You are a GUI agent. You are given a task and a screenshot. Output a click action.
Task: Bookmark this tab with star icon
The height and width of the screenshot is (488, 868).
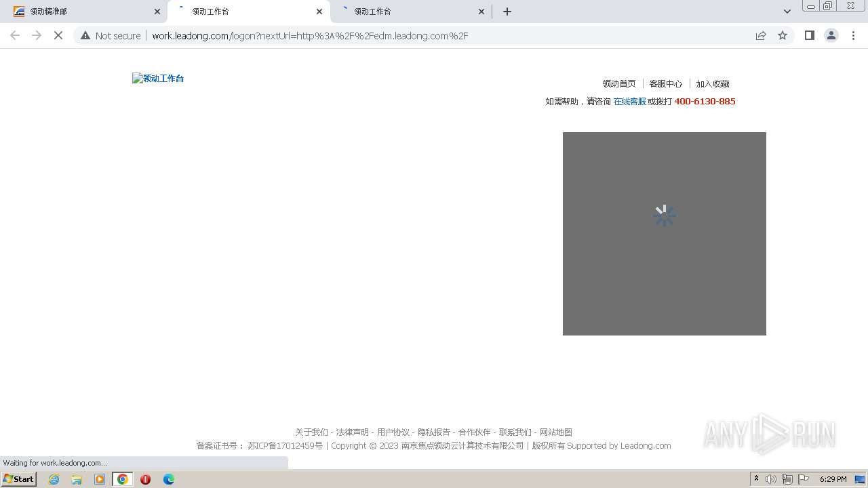pos(783,35)
